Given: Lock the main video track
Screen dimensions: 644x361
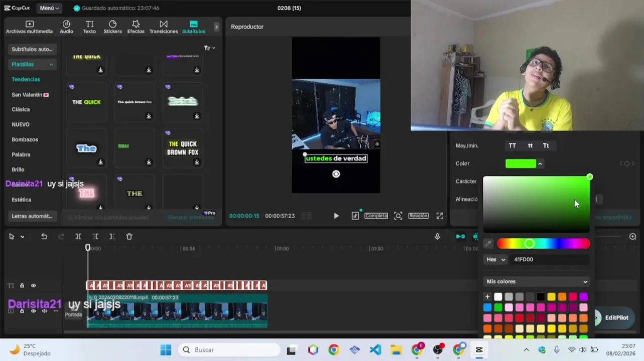Looking at the screenshot, I should [x=22, y=311].
